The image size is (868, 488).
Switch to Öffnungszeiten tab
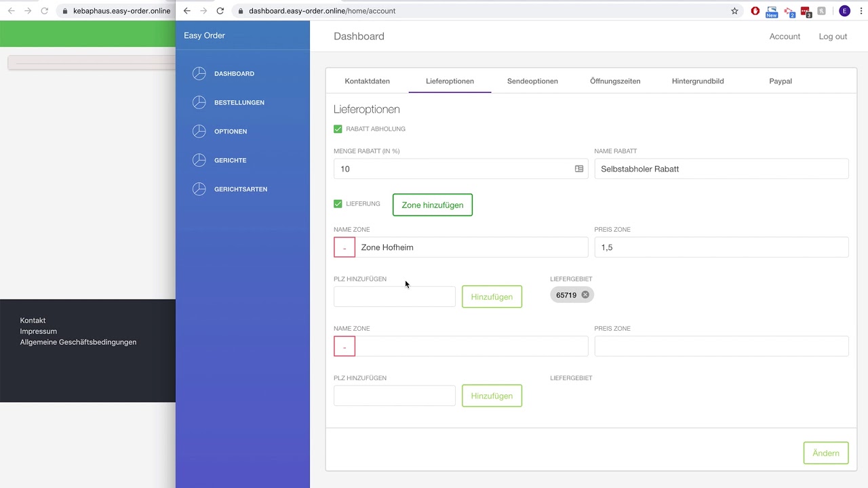[615, 81]
